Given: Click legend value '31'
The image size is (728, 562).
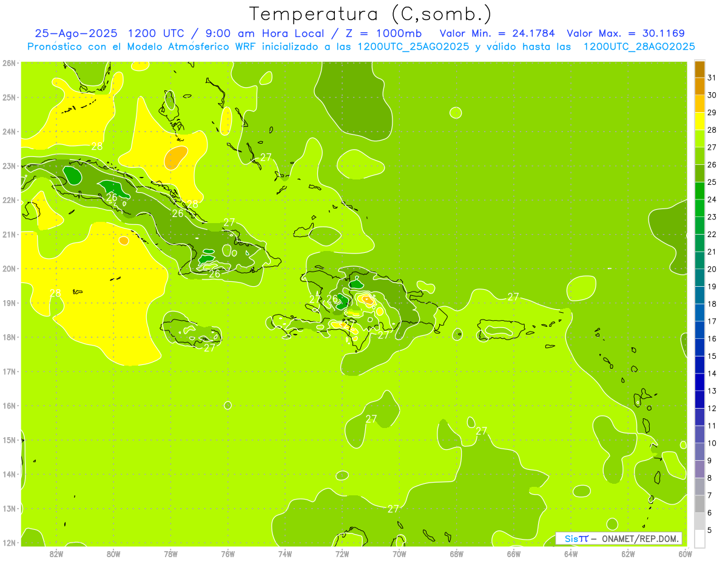Looking at the screenshot, I should 712,78.
